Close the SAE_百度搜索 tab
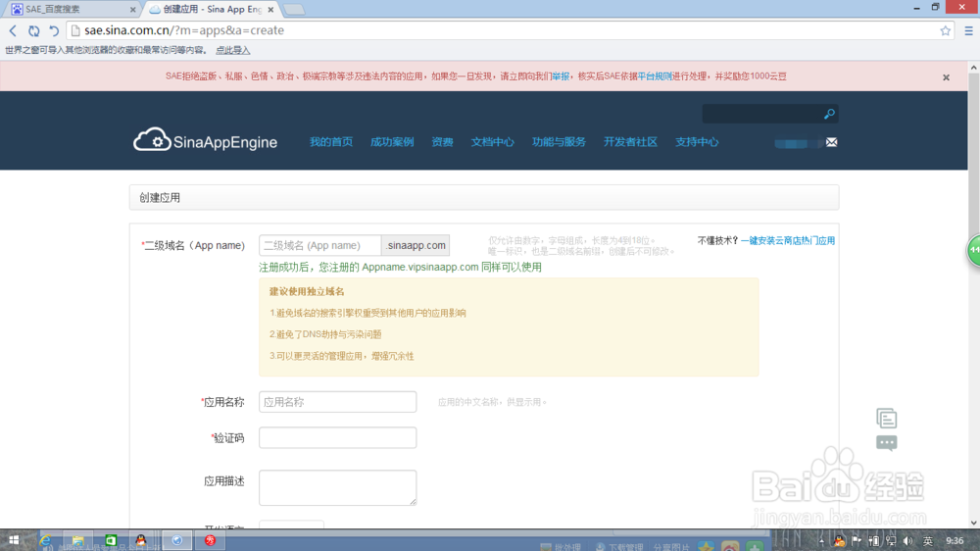The width and height of the screenshot is (980, 551). tap(132, 10)
